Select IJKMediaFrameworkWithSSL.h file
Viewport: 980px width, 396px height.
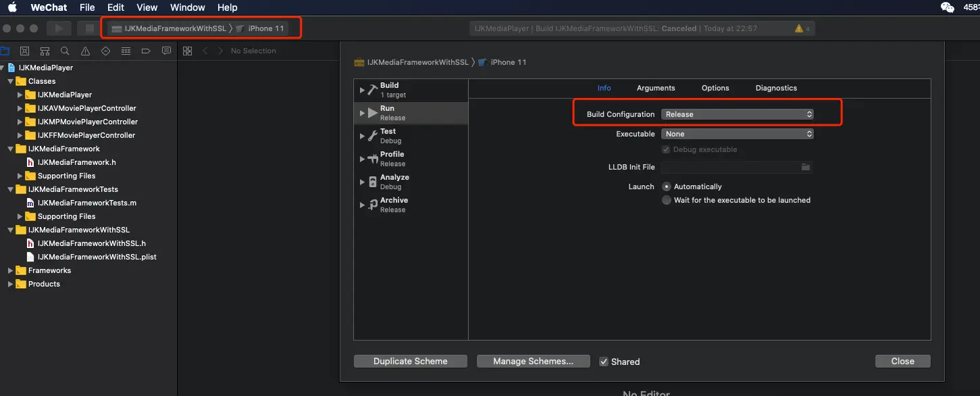pos(91,243)
